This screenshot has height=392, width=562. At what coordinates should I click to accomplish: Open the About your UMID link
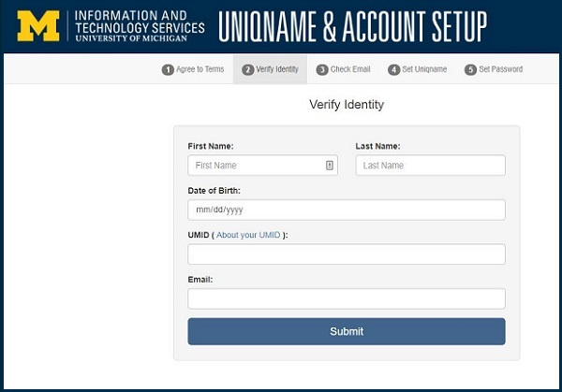248,235
